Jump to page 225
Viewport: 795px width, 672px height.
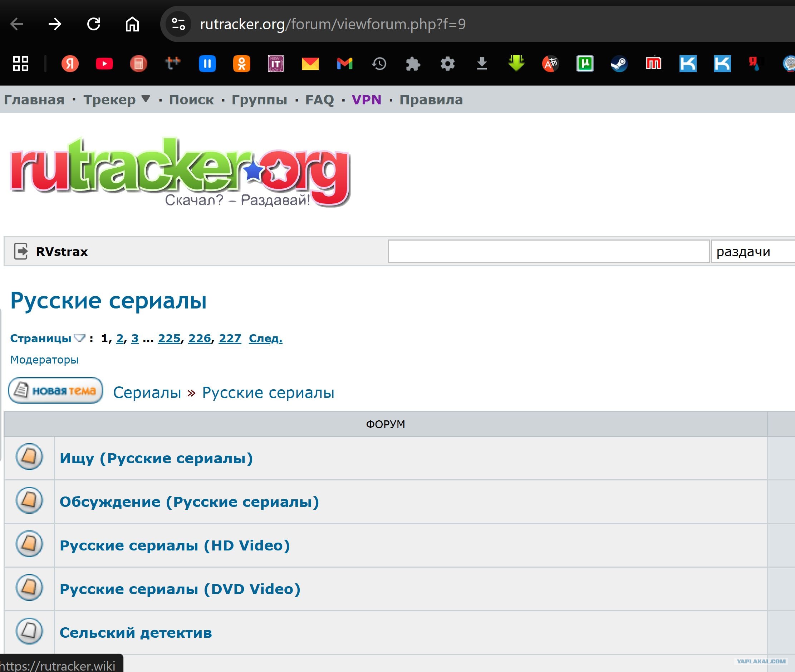169,338
